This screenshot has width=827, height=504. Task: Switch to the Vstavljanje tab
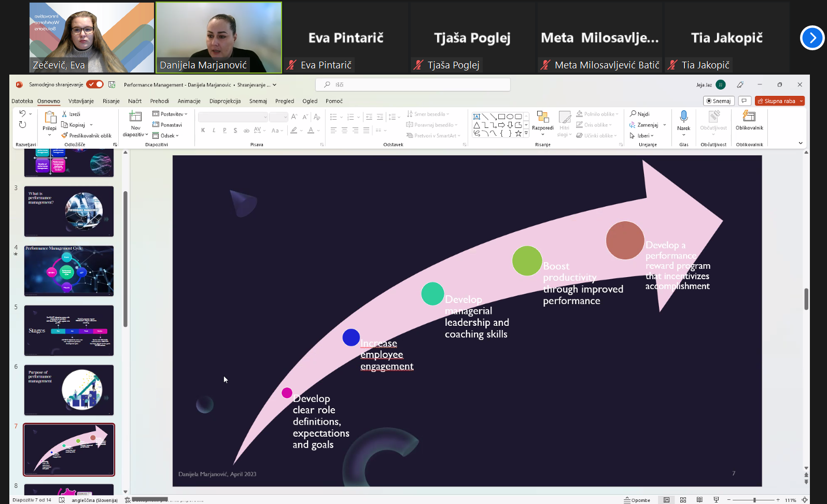(81, 101)
